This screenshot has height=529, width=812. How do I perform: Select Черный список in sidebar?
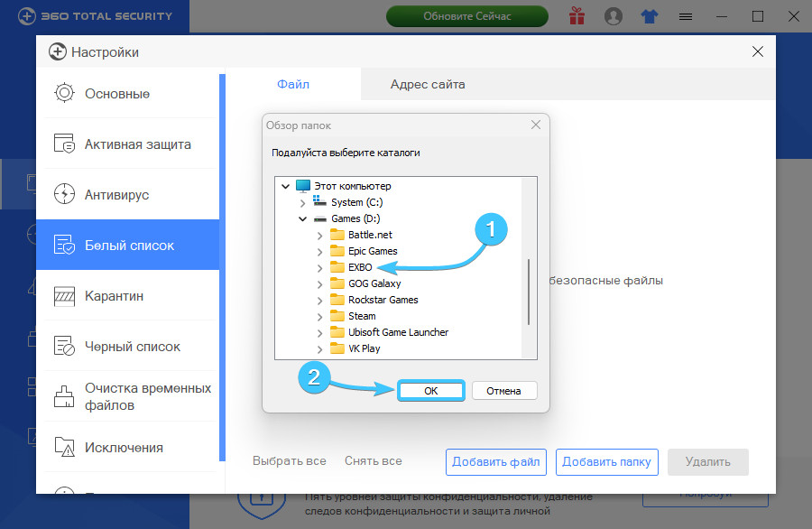(x=132, y=347)
